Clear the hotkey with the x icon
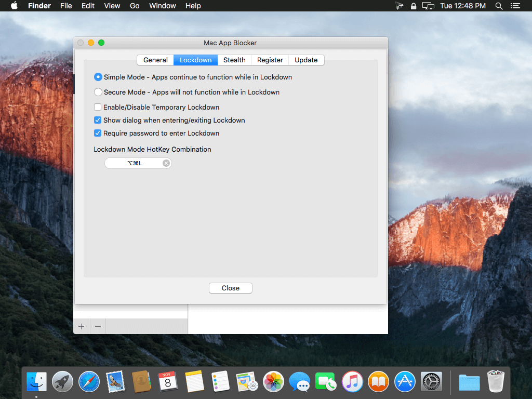 (x=166, y=163)
